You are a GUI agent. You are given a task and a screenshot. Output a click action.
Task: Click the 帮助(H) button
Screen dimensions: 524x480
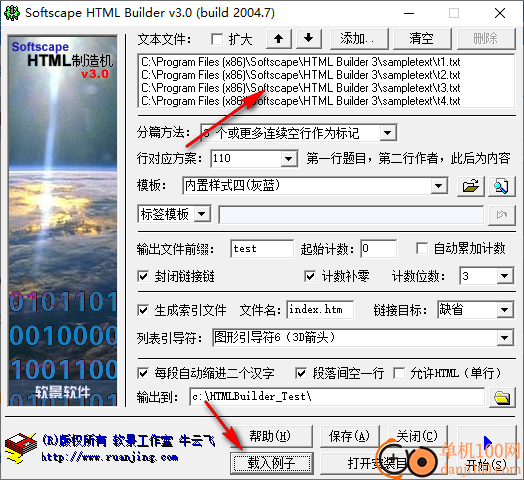[271, 436]
